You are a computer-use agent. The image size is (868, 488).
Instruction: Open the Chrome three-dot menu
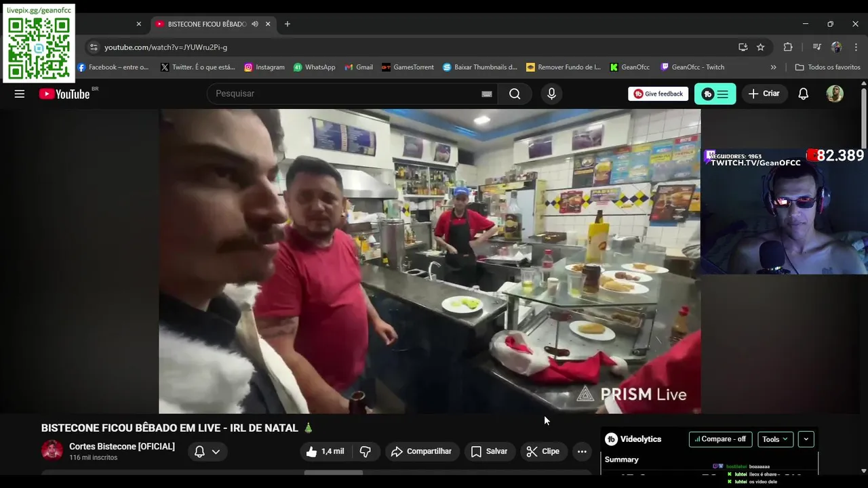856,47
